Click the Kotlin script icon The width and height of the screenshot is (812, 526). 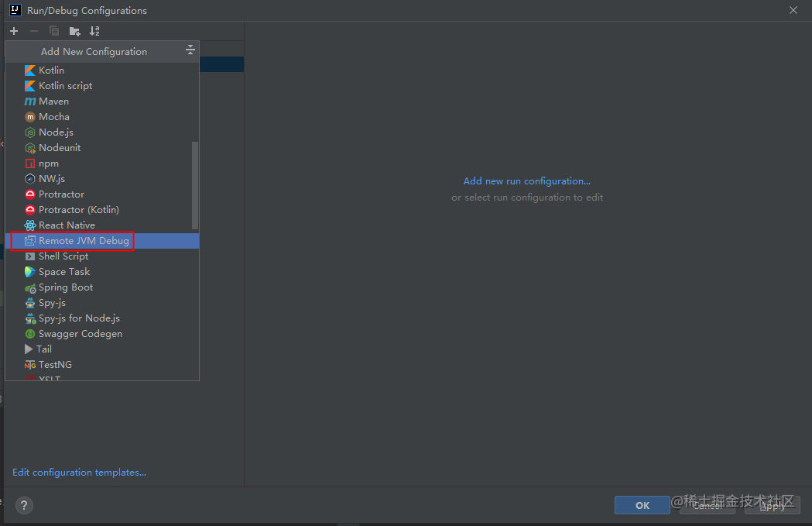pyautogui.click(x=30, y=86)
